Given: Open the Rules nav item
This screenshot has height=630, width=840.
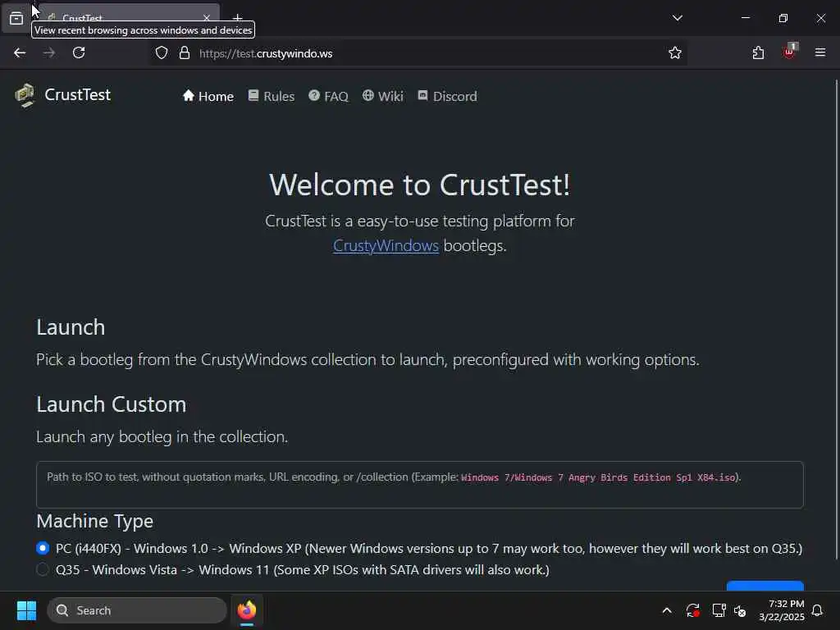Looking at the screenshot, I should (x=271, y=97).
